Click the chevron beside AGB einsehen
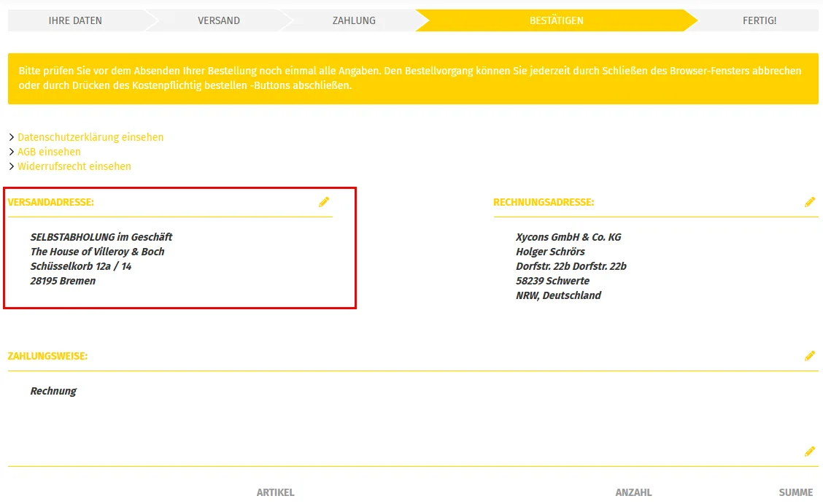This screenshot has height=504, width=823. point(12,152)
